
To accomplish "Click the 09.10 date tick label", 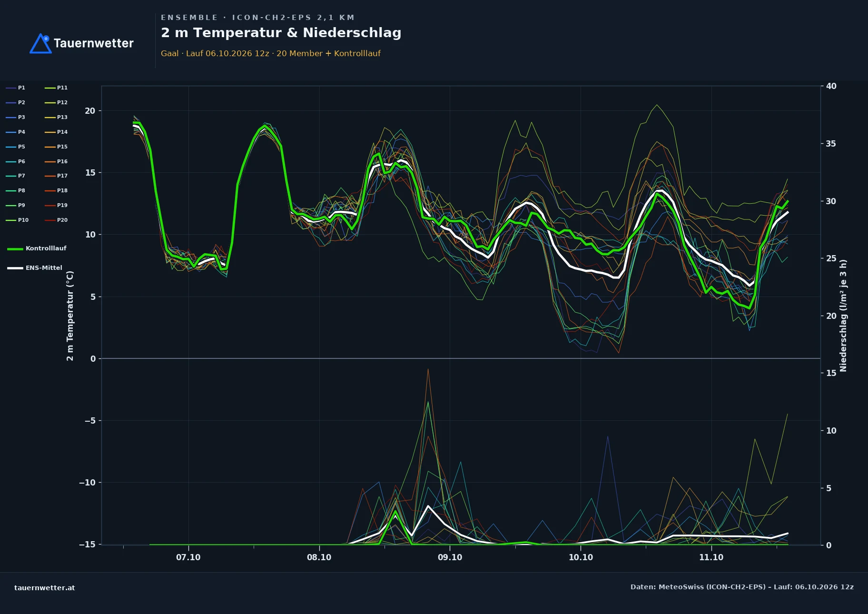I will click(450, 557).
